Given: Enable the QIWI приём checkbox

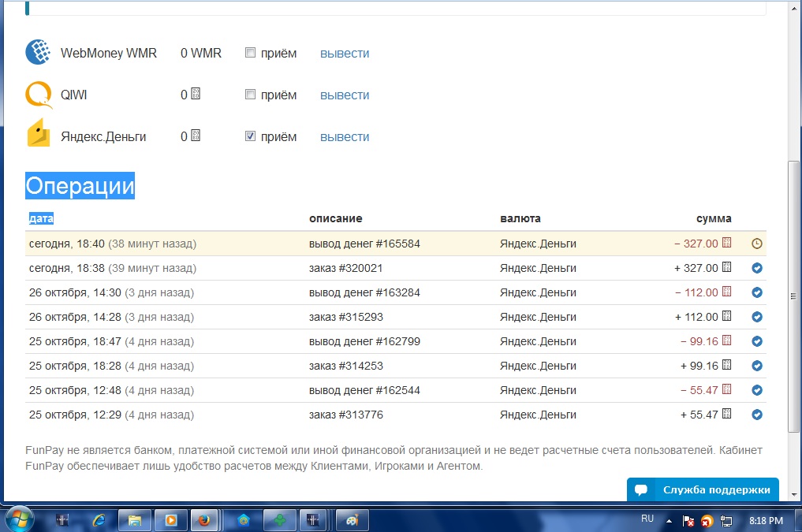Looking at the screenshot, I should point(250,94).
